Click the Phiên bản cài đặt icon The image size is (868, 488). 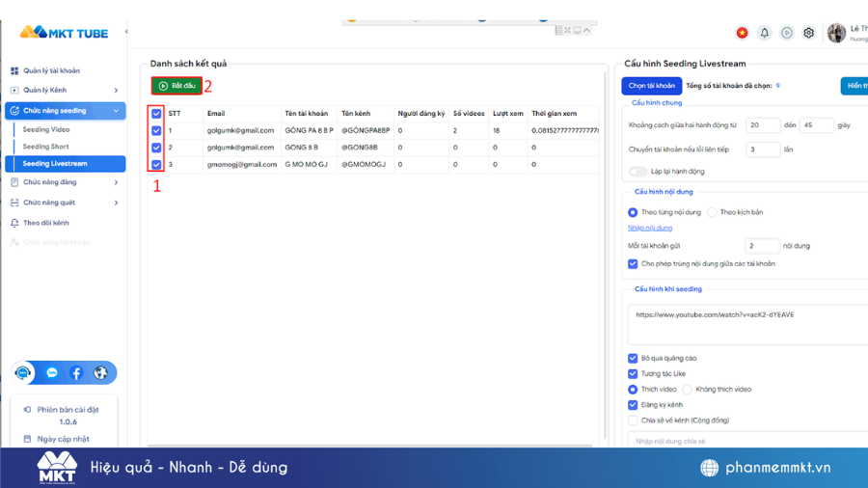tap(27, 410)
